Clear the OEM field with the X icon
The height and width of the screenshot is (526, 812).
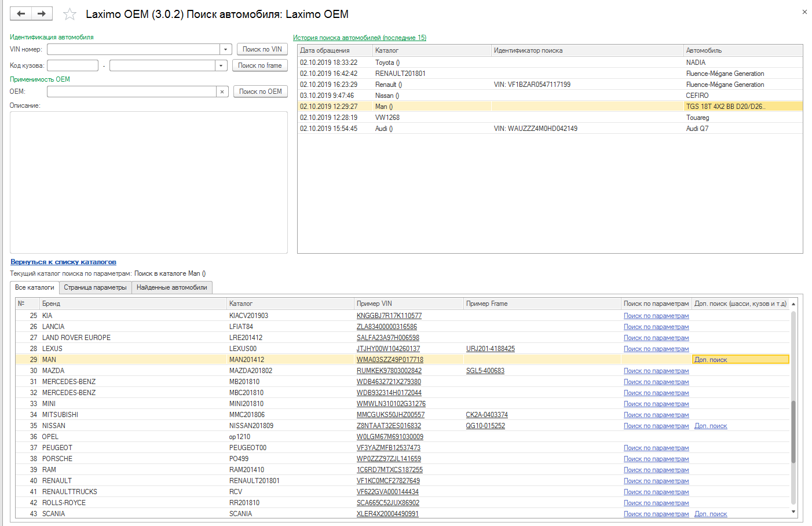coord(222,92)
